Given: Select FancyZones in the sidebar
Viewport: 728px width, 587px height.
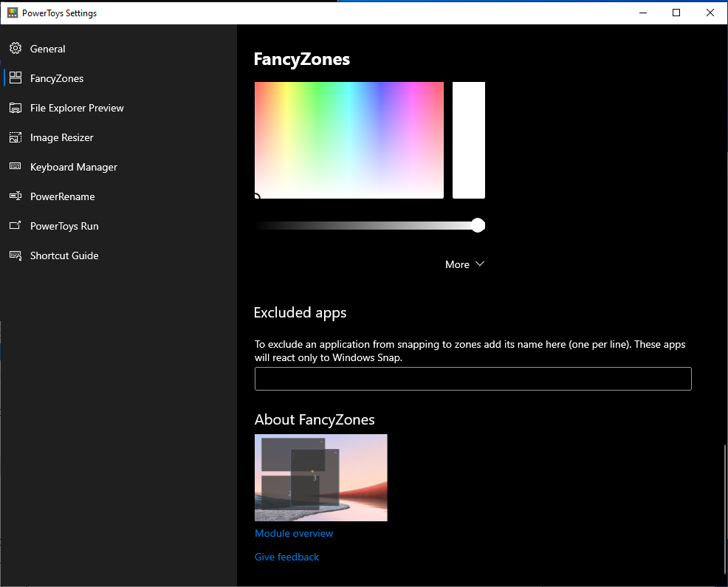Looking at the screenshot, I should point(118,78).
